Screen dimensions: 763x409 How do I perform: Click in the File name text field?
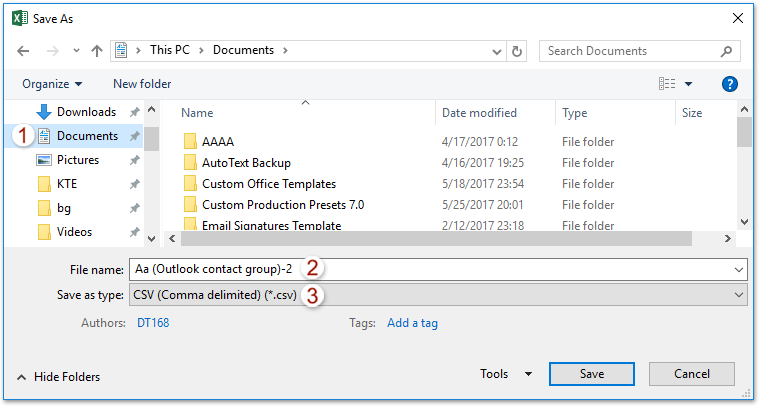[x=520, y=269]
